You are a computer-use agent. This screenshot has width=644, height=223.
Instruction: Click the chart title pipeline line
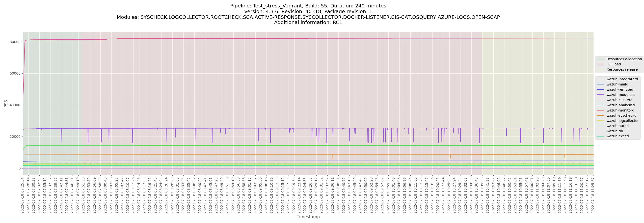308,6
